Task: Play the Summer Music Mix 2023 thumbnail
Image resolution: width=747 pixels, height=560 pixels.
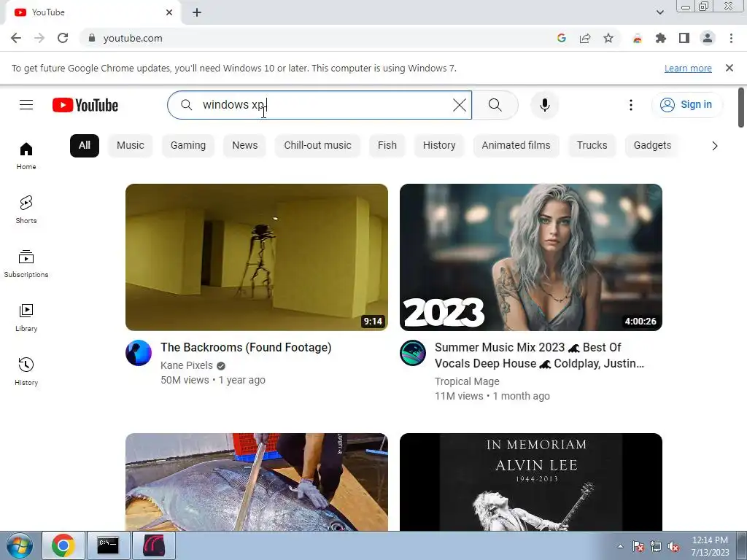Action: [531, 257]
